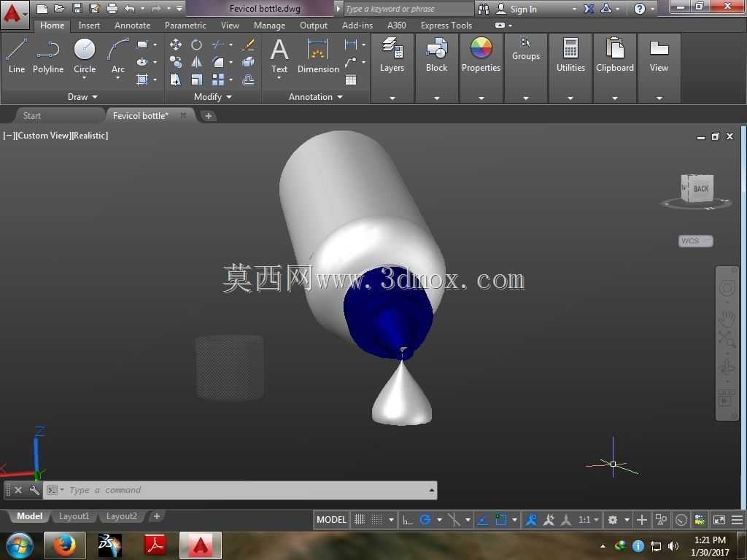Click the Sign In button

click(x=516, y=9)
